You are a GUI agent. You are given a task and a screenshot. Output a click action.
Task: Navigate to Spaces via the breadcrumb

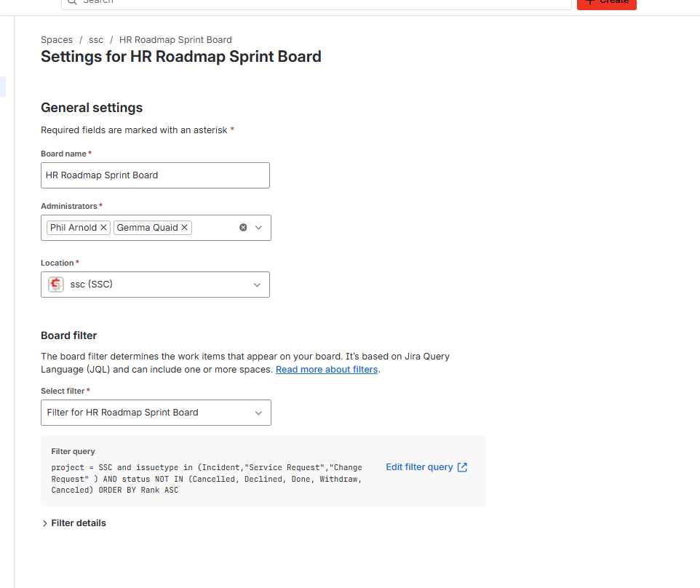[x=57, y=39]
